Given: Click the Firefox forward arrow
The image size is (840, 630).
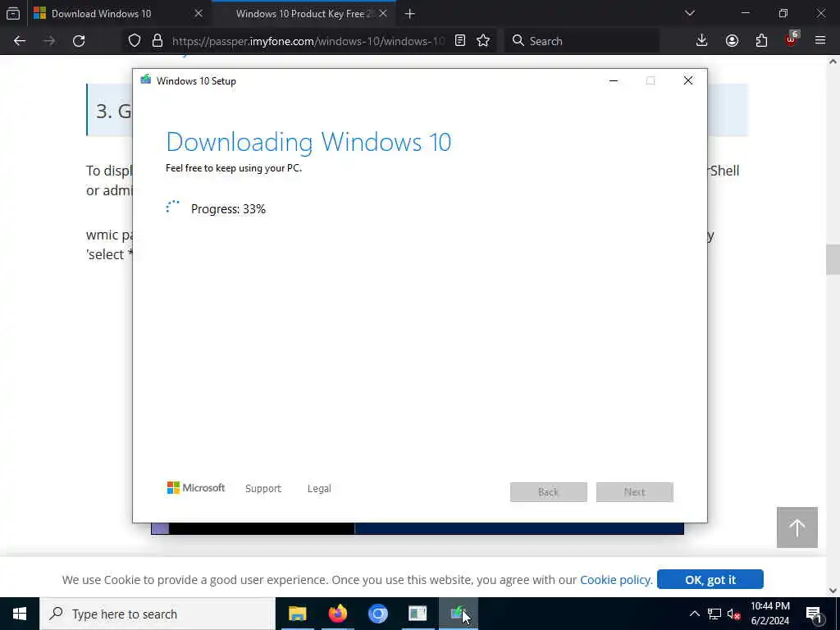Looking at the screenshot, I should 49,41.
